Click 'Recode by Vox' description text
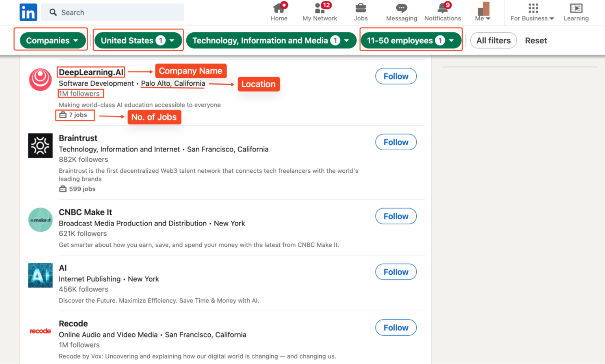The image size is (605, 364). (197, 356)
